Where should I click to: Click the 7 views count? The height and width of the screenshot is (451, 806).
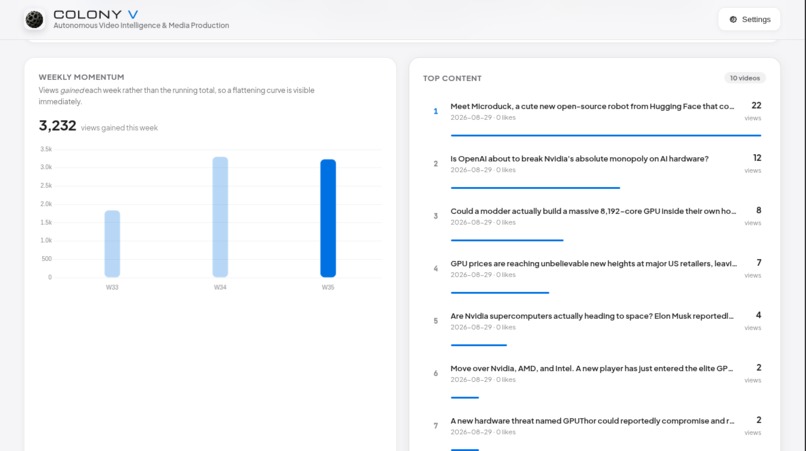pos(759,263)
